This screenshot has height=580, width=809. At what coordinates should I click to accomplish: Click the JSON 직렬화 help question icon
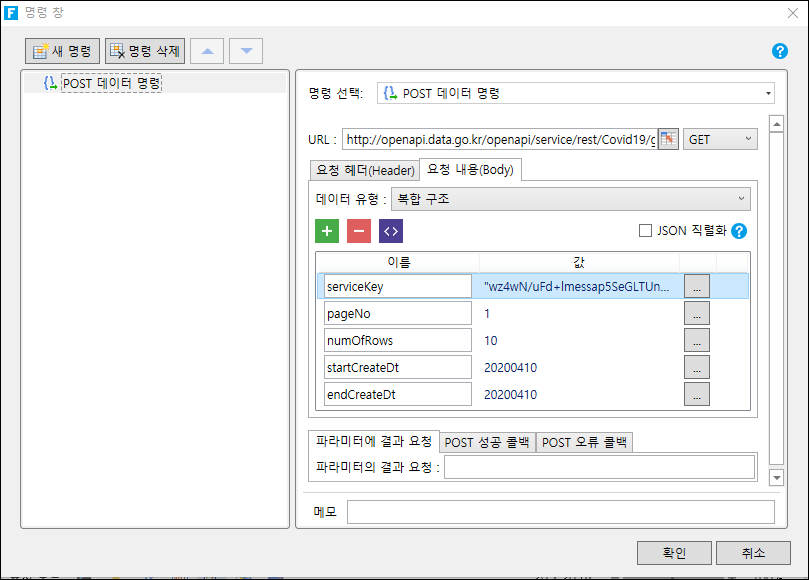[x=740, y=231]
